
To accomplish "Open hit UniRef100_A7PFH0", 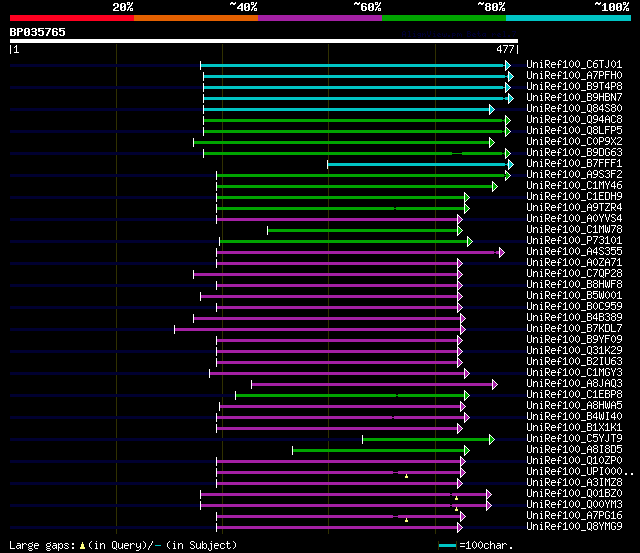I will [x=574, y=76].
